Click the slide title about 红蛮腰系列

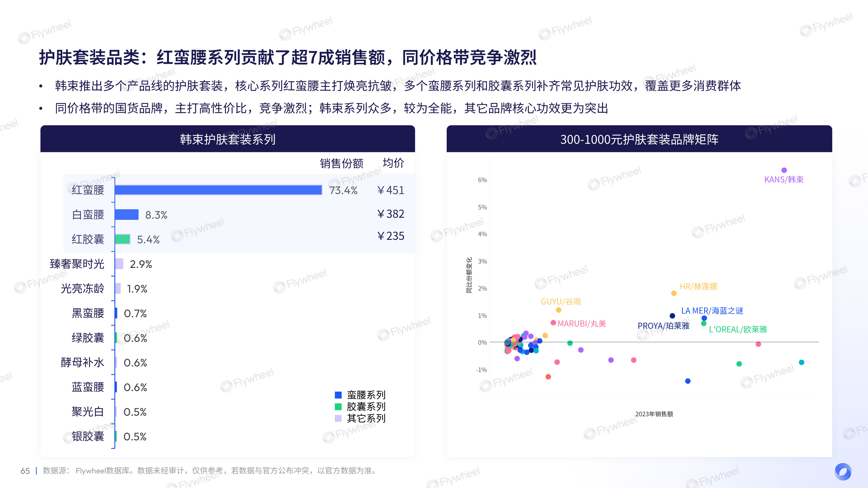(288, 57)
